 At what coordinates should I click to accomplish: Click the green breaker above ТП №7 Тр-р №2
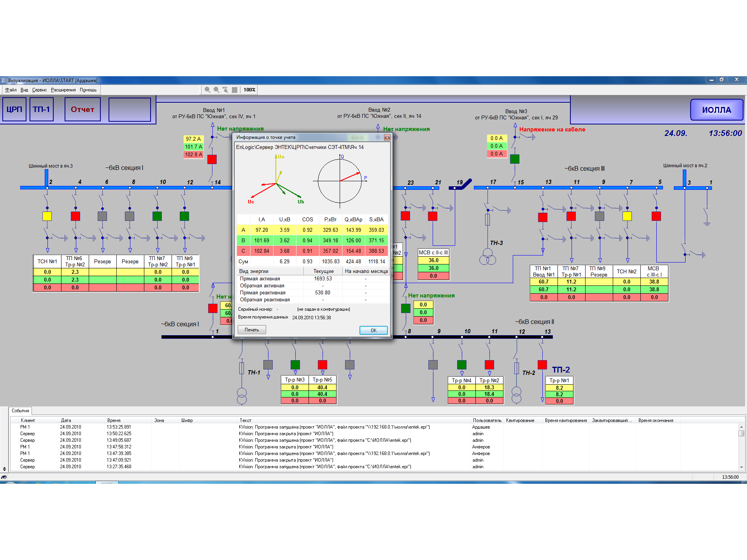click(x=157, y=216)
